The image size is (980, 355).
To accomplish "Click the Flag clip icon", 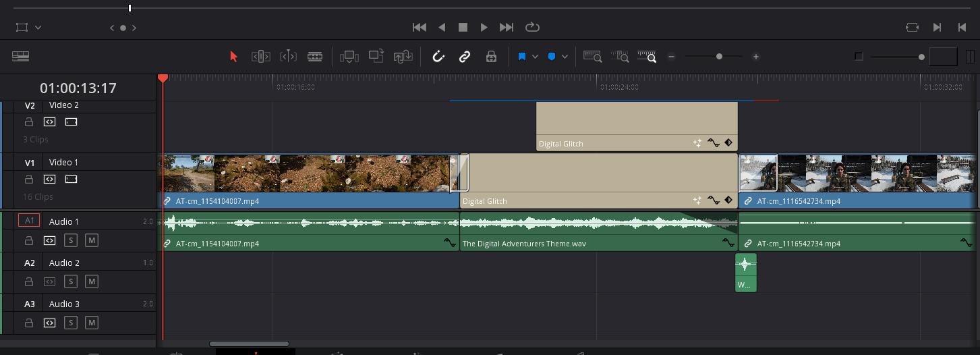I will [x=522, y=57].
